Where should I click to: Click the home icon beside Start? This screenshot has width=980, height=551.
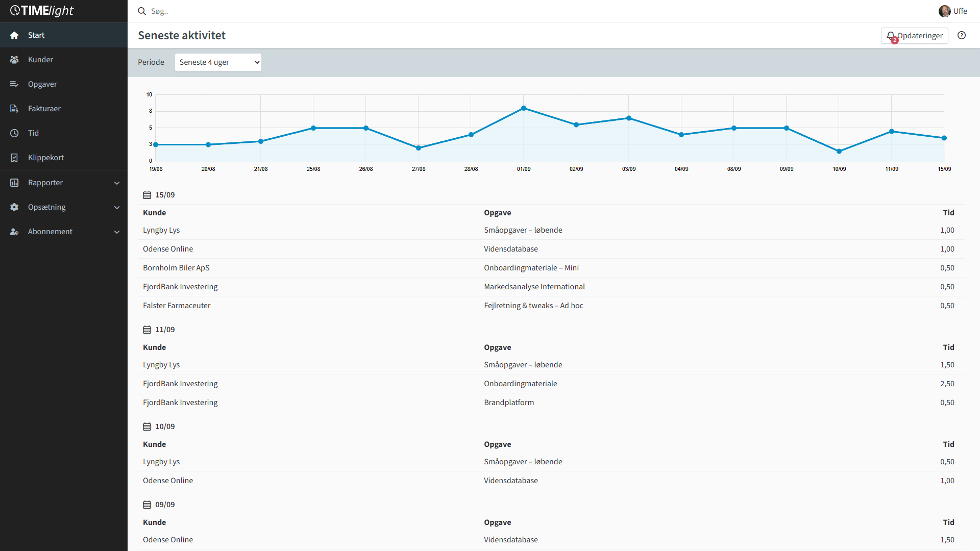click(14, 35)
